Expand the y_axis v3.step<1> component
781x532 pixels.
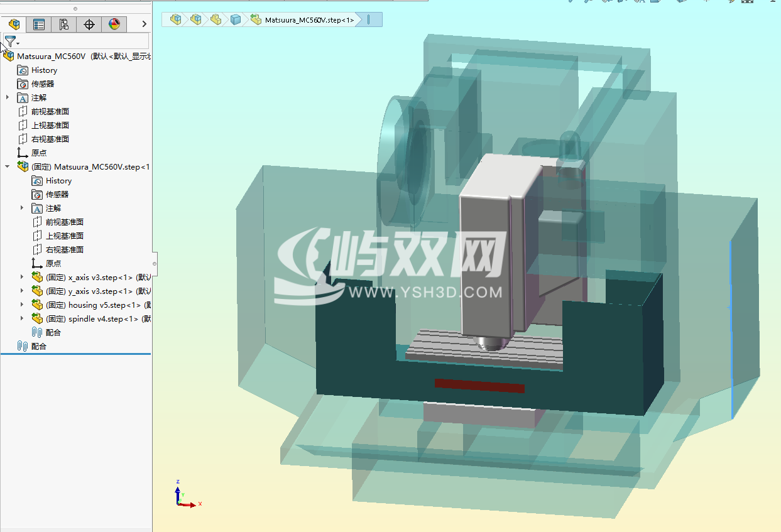[x=22, y=291]
